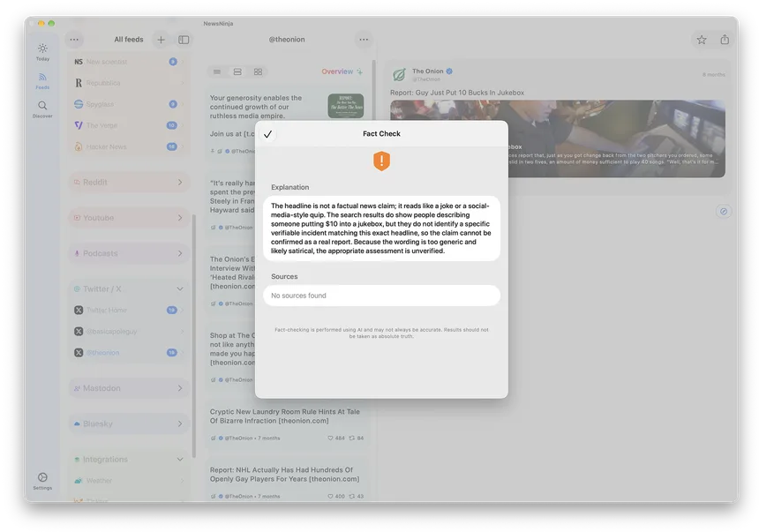Click the 'All feeds' title
This screenshot has width=759, height=532.
129,40
